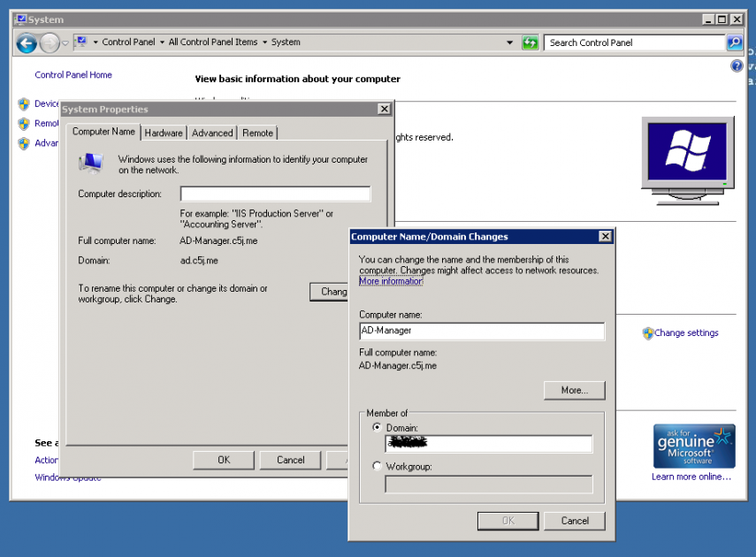Cancel the Computer Name/Domain Changes dialog
The height and width of the screenshot is (557, 756).
574,521
